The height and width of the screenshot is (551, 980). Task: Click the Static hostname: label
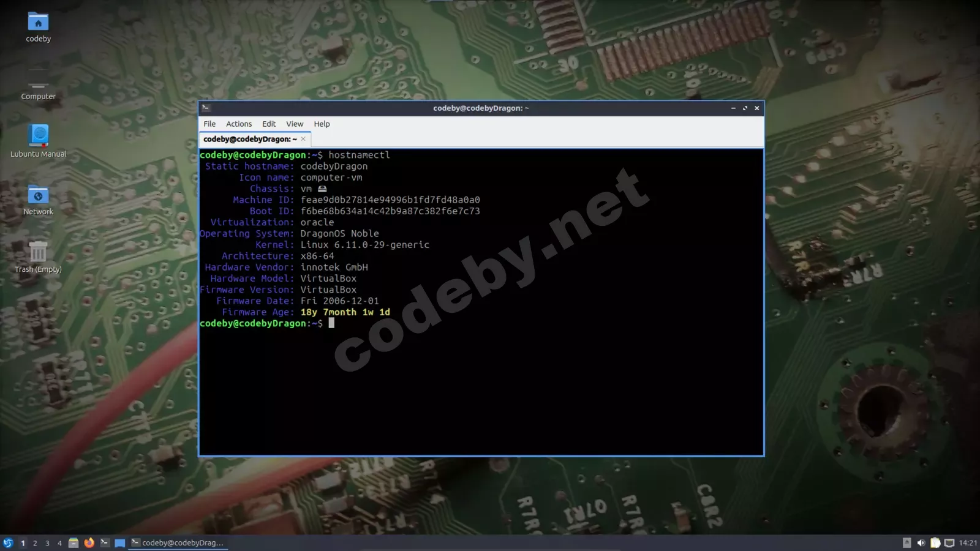coord(249,167)
